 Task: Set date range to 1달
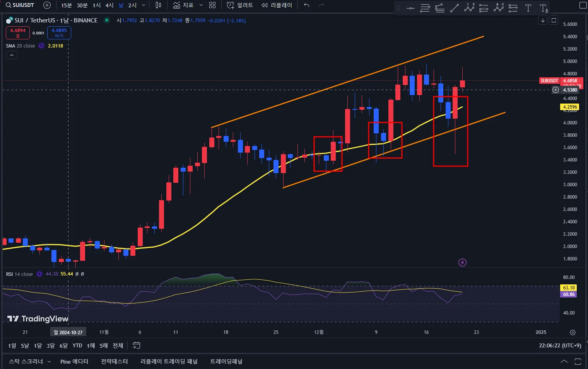38,345
